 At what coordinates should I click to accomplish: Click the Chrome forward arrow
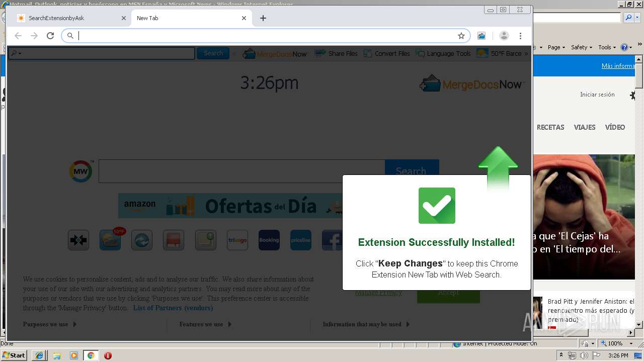(x=34, y=36)
